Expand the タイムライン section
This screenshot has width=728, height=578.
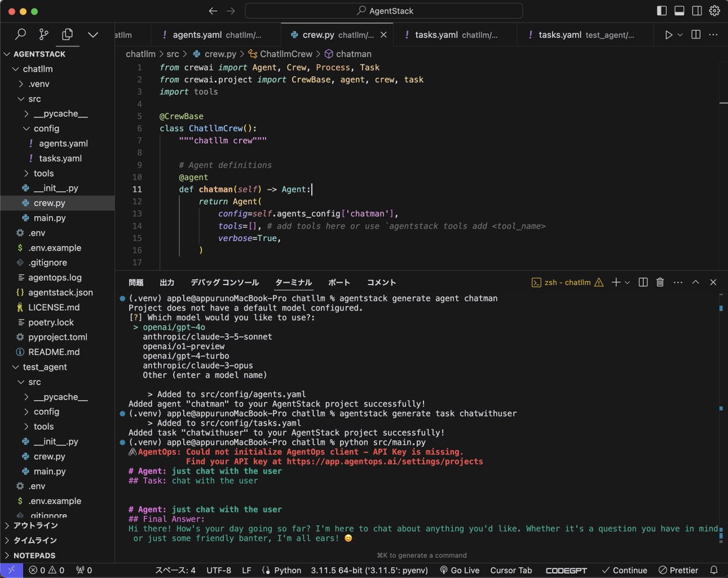35,540
